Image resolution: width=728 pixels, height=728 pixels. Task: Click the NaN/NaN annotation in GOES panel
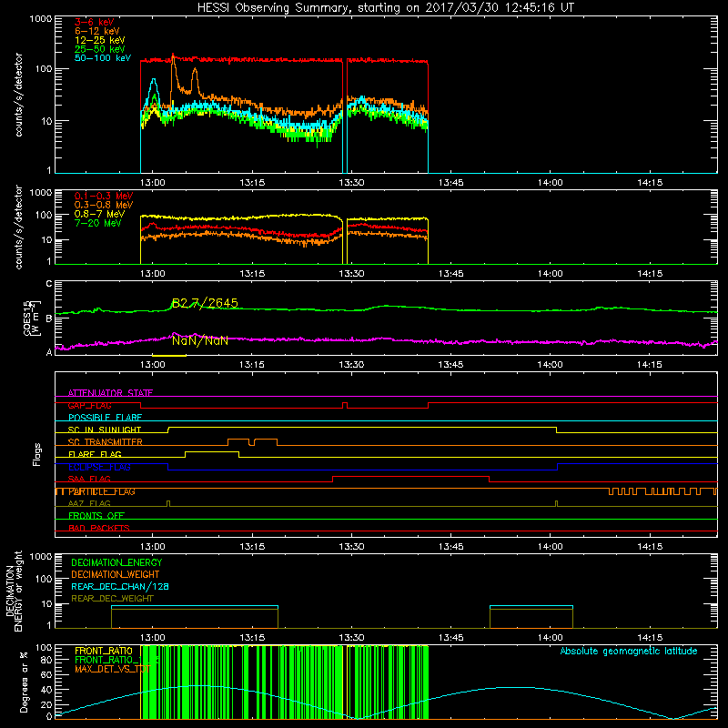coord(199,340)
